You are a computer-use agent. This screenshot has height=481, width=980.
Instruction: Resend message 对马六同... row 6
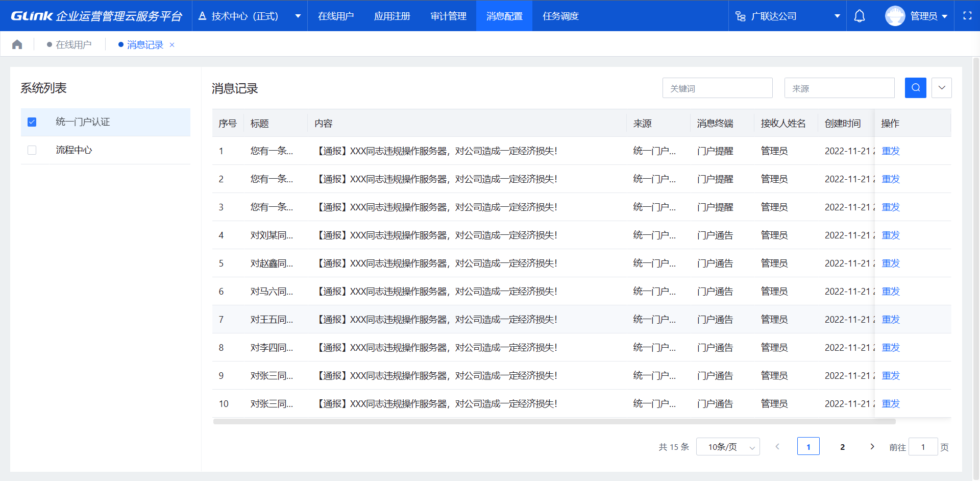(891, 292)
